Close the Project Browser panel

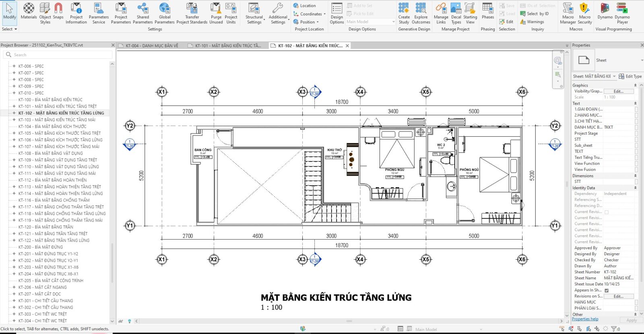113,45
